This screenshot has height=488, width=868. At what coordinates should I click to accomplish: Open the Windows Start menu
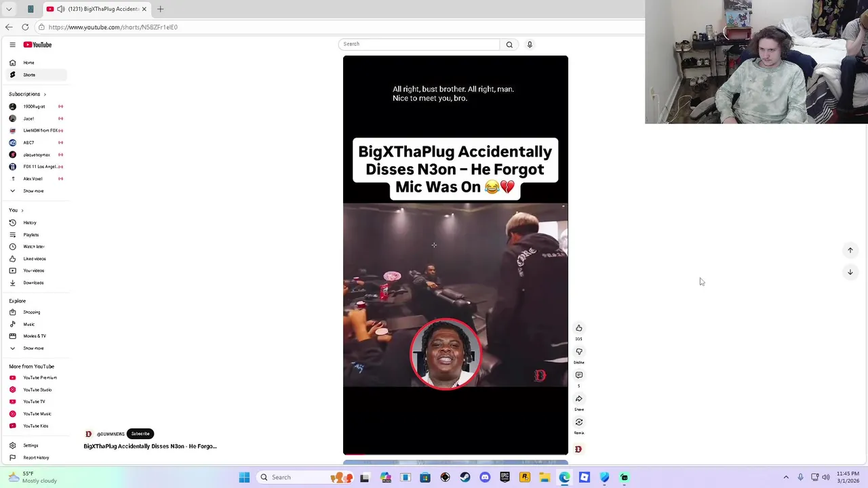click(x=244, y=477)
